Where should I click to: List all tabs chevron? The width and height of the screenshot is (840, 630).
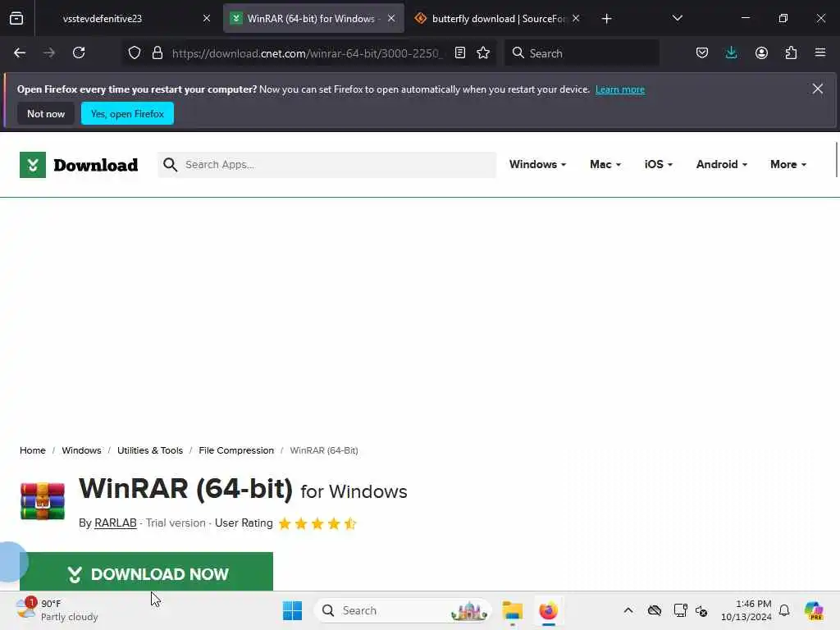[677, 19]
